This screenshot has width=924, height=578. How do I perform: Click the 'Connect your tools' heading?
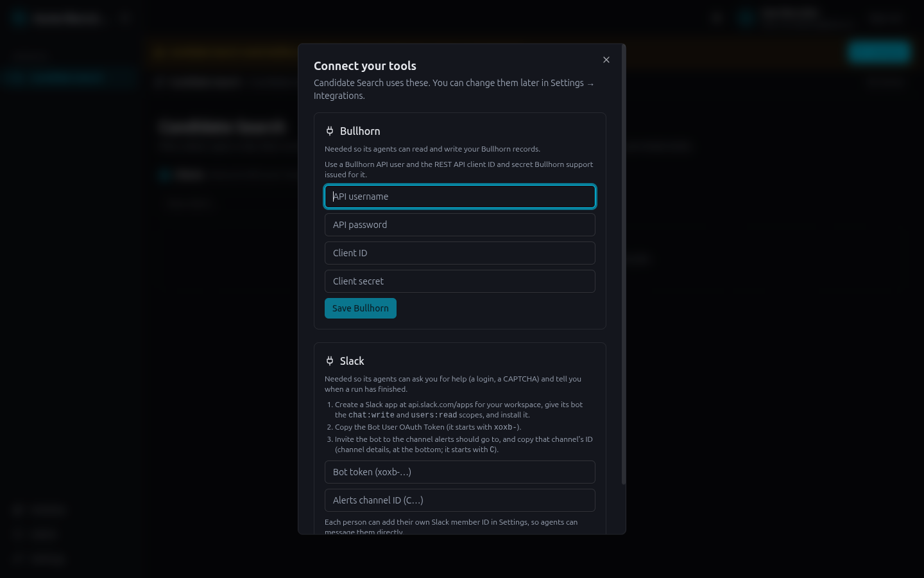(365, 66)
